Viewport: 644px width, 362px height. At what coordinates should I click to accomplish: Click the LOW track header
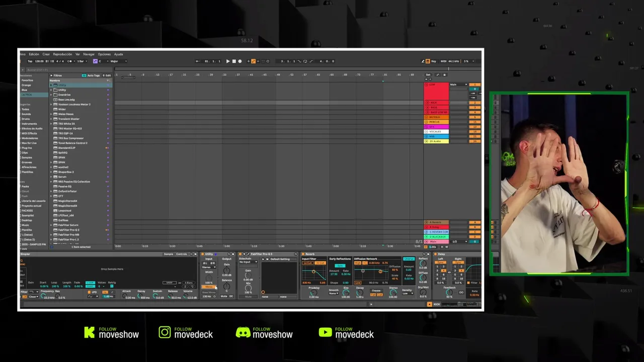point(436,92)
